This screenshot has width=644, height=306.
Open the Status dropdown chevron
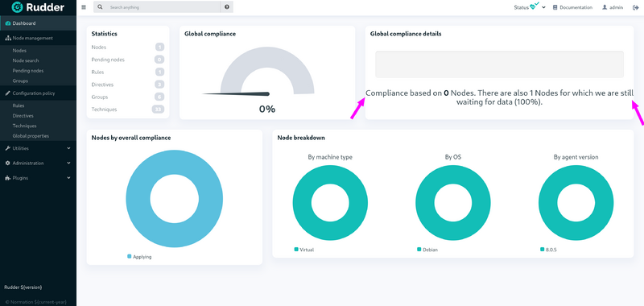point(544,7)
